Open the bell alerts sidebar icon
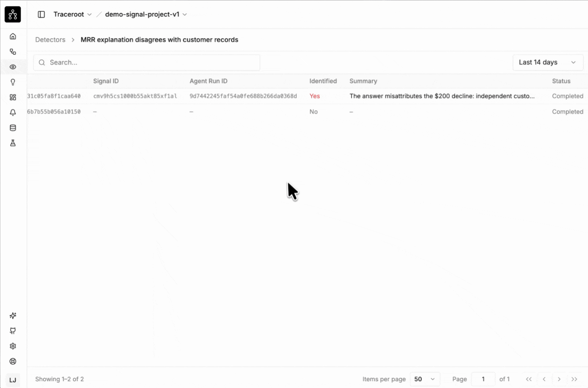 (x=13, y=112)
